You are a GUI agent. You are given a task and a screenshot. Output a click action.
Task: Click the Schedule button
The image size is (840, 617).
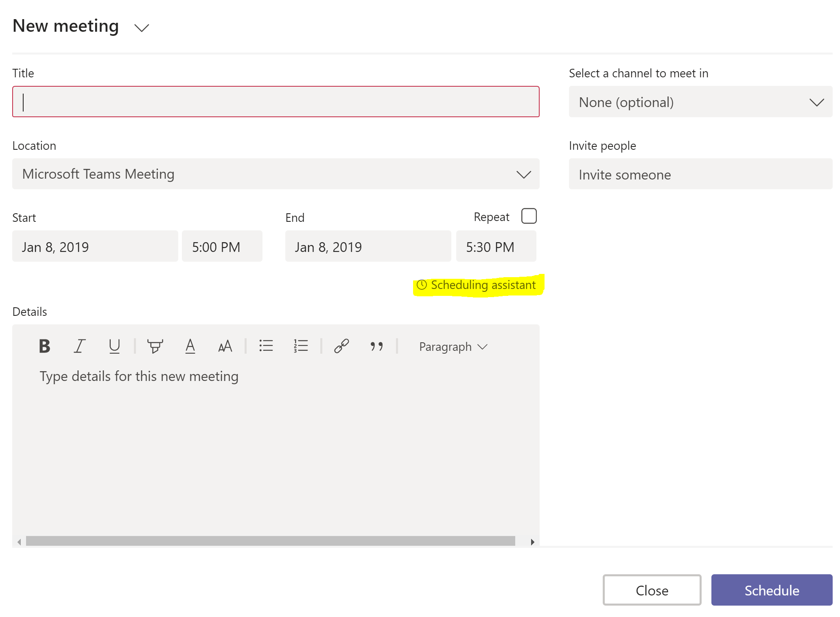point(771,590)
